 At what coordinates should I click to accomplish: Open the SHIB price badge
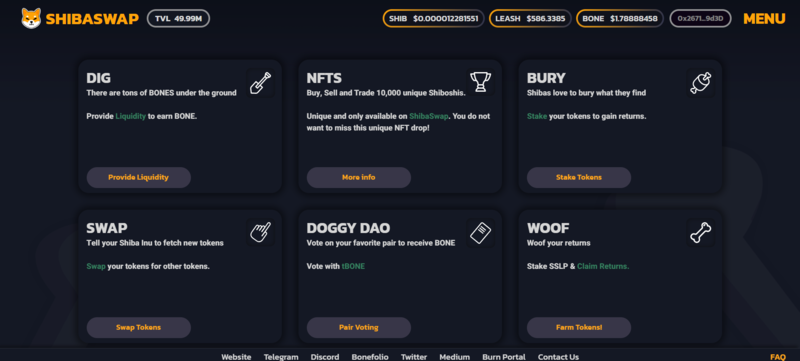click(433, 18)
